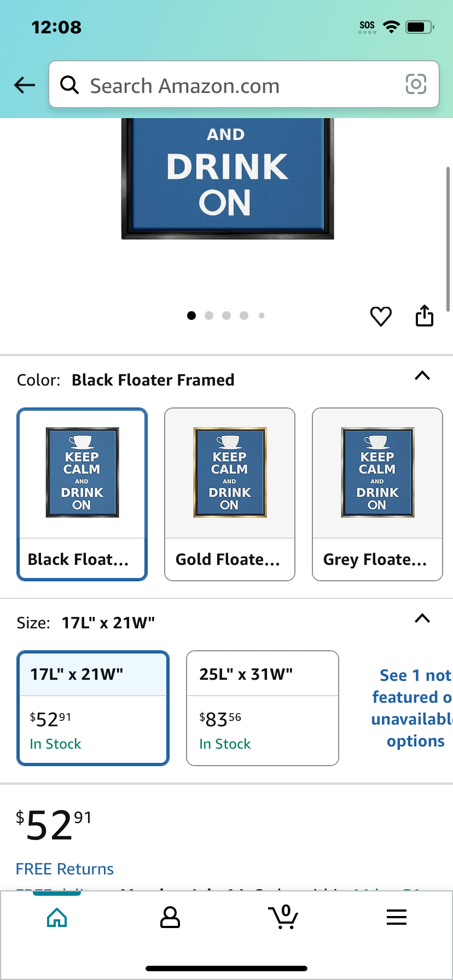
Task: Tap the share icon
Action: pos(425,316)
